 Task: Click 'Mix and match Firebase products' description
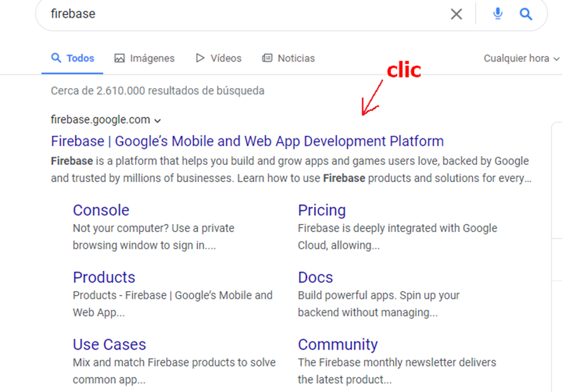pyautogui.click(x=174, y=371)
